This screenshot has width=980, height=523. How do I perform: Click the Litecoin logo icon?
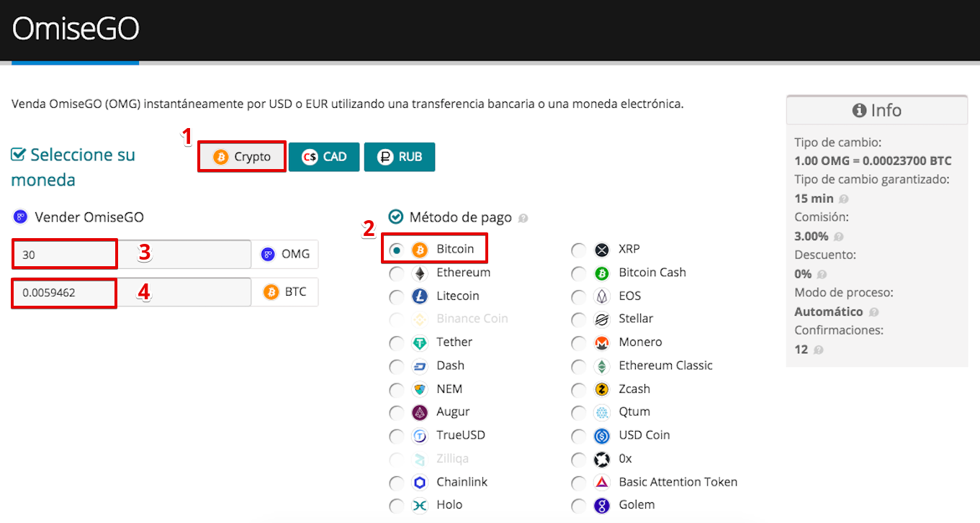[420, 296]
